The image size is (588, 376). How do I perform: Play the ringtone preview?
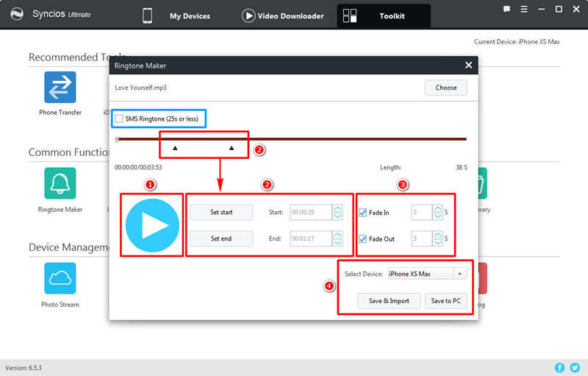[152, 225]
